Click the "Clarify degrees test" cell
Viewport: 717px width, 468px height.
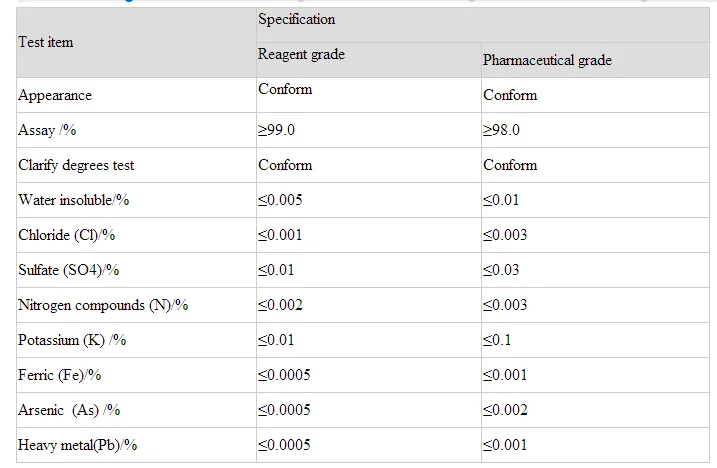pyautogui.click(x=76, y=165)
